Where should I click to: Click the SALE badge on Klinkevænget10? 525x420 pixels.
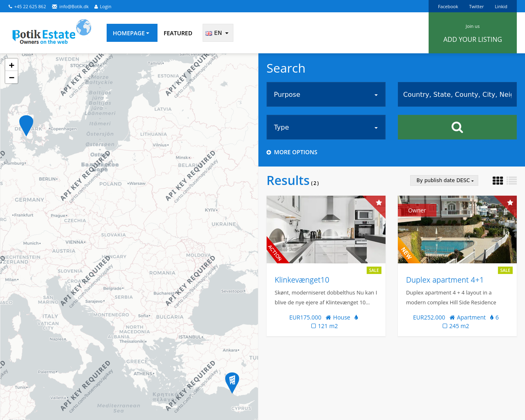click(374, 270)
